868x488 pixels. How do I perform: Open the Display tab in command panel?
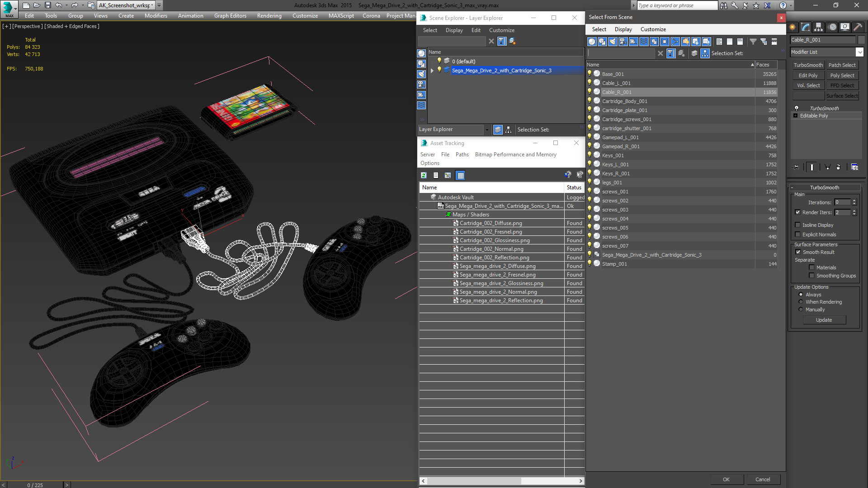[845, 27]
